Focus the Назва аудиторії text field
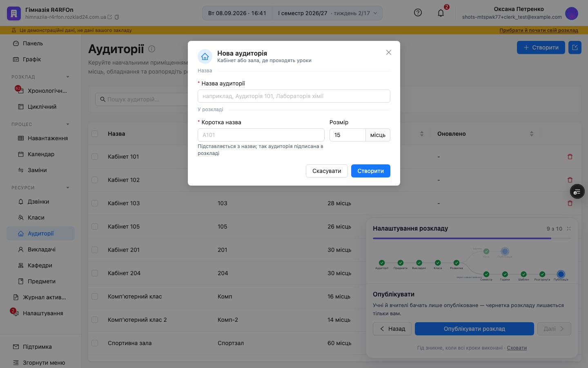The image size is (588, 368). [294, 96]
